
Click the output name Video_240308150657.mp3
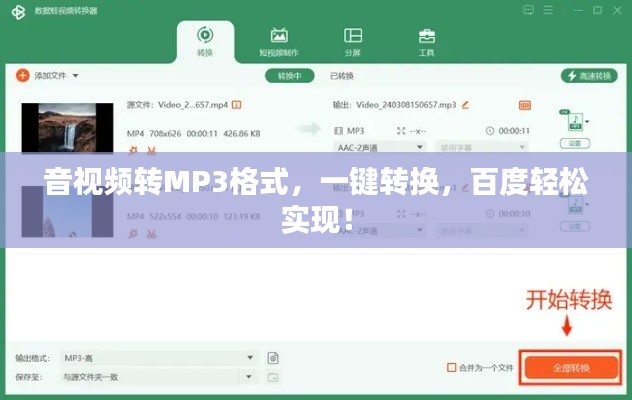406,105
